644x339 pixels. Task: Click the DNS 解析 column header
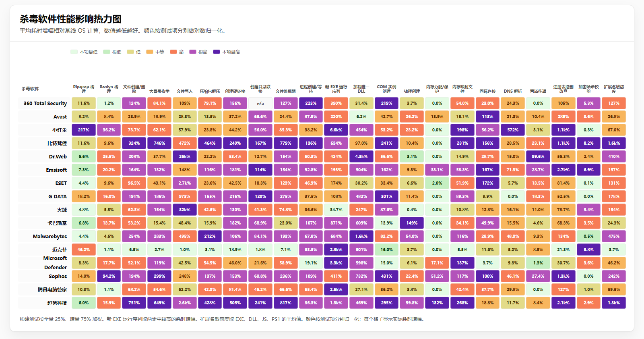(x=513, y=91)
